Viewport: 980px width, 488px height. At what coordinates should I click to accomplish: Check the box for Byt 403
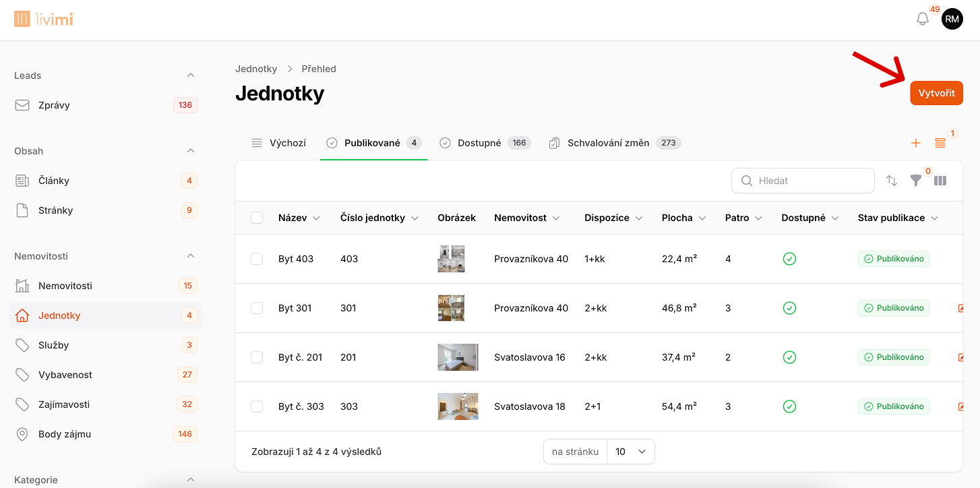coord(257,259)
